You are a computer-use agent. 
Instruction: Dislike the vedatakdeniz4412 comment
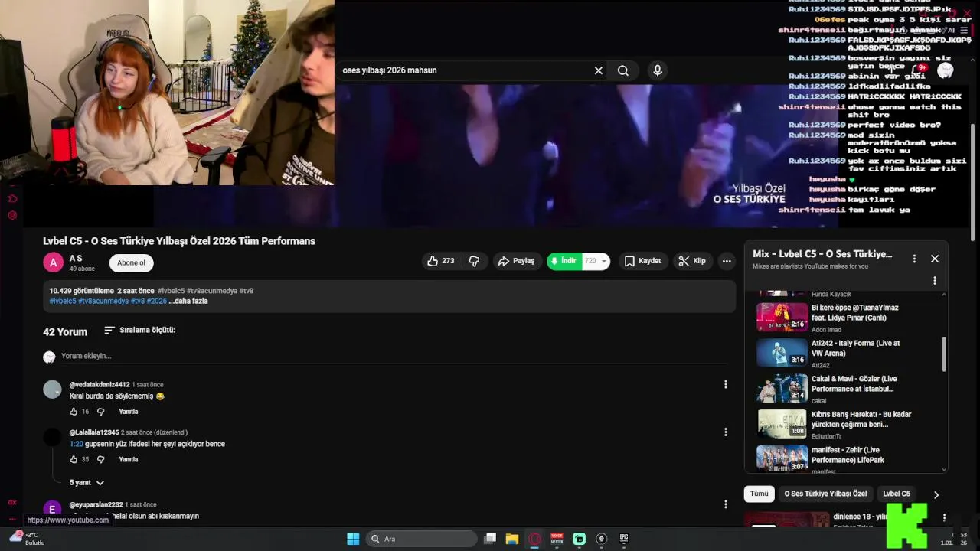(x=100, y=412)
